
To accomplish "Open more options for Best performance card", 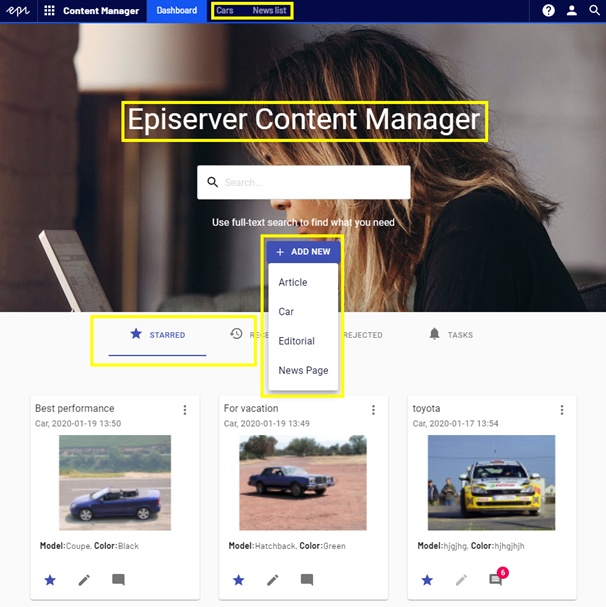I will 184,410.
